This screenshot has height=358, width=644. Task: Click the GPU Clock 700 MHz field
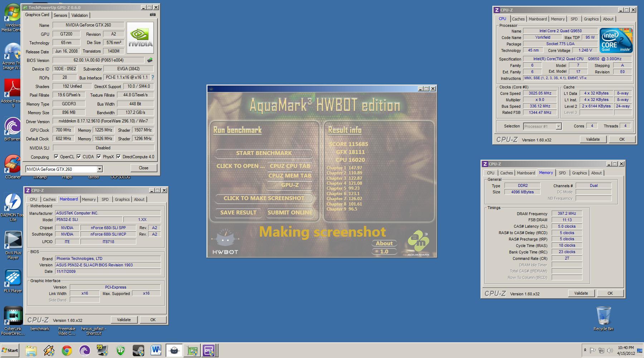[x=63, y=130]
